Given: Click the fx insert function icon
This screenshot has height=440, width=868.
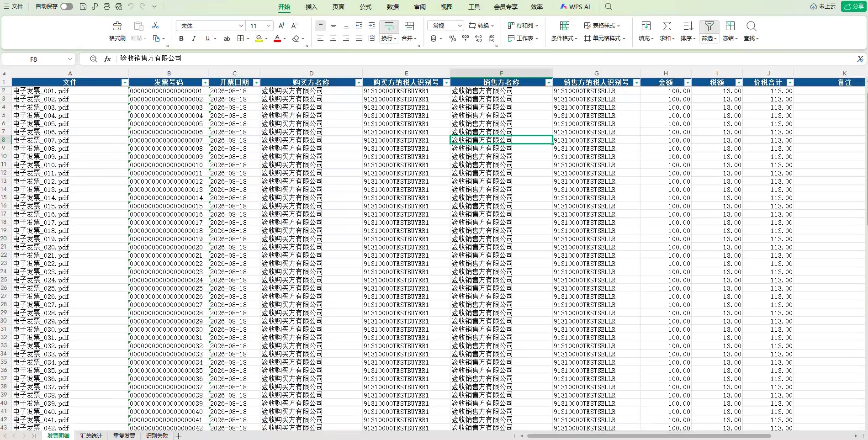Looking at the screenshot, I should (107, 59).
